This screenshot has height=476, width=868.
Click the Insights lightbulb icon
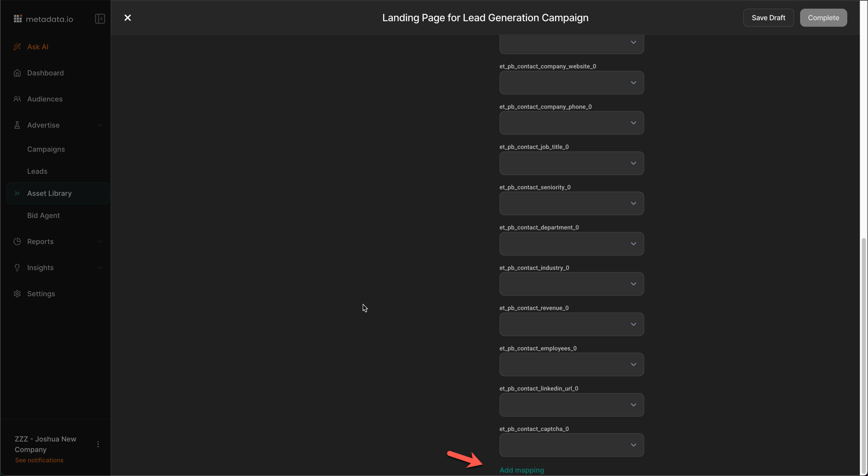tap(18, 268)
